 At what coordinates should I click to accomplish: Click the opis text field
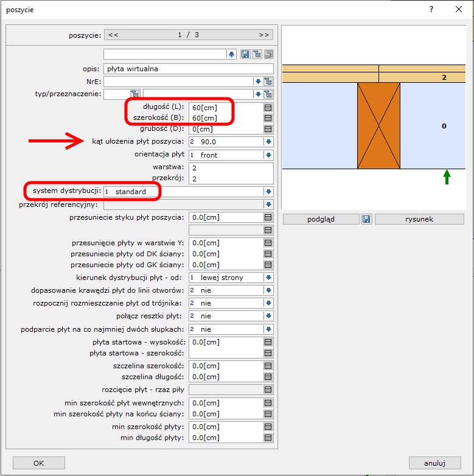[188, 69]
